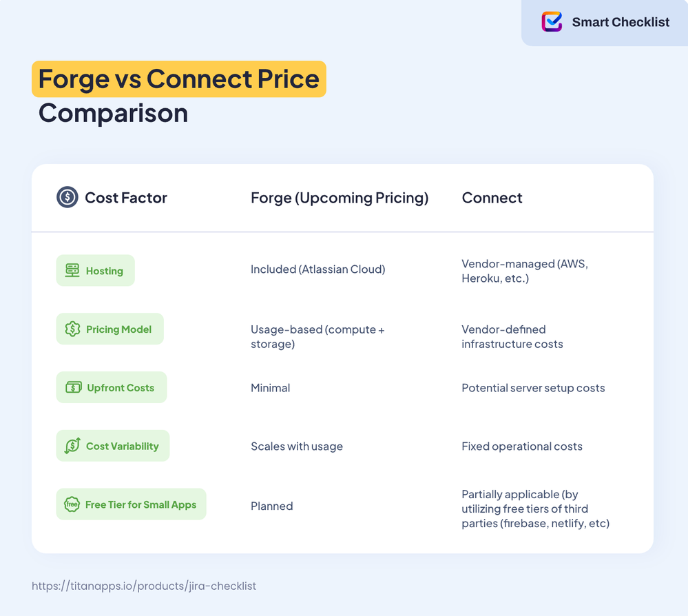Viewport: 688px width, 616px height.
Task: Click the 'Scales with usage' cell
Action: point(297,446)
